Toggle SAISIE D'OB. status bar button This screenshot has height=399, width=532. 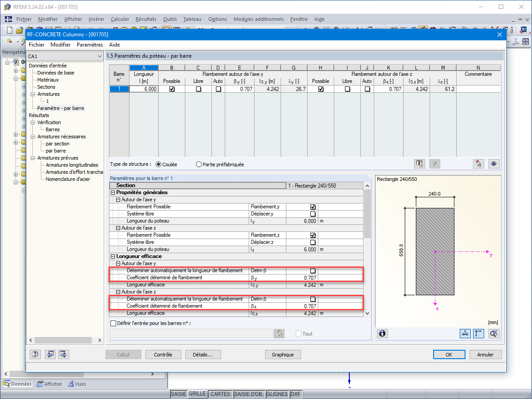pyautogui.click(x=249, y=394)
